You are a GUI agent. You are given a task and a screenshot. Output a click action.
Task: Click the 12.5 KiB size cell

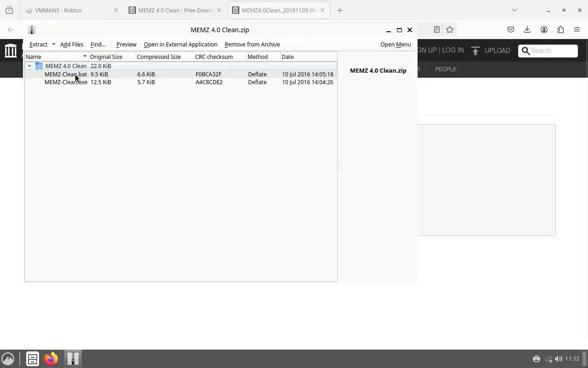[x=101, y=82]
